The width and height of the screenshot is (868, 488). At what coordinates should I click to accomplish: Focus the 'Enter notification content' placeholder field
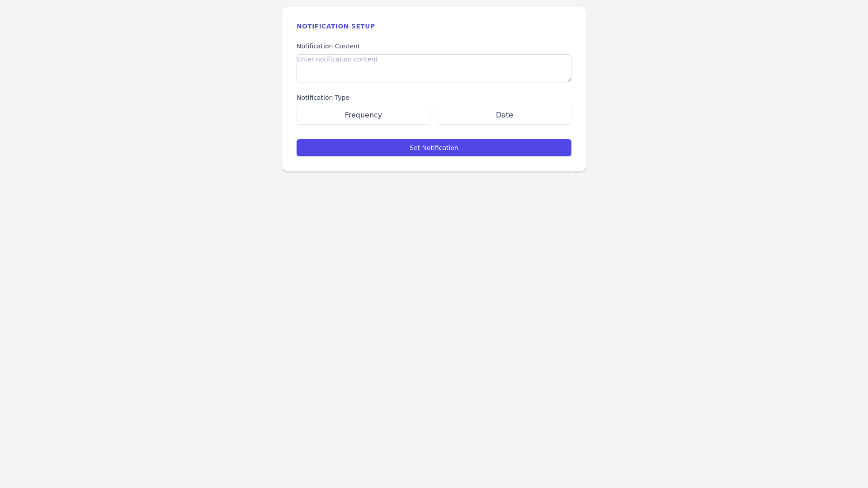point(434,68)
